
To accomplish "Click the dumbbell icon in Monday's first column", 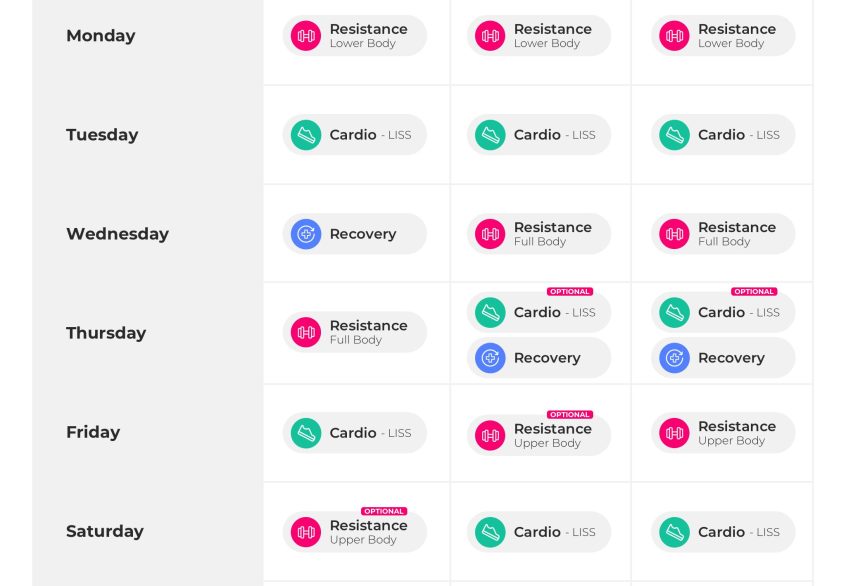I will (x=306, y=36).
